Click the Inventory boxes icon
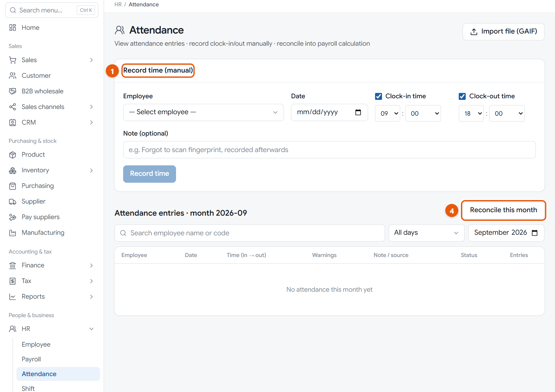The height and width of the screenshot is (392, 555). coord(12,170)
